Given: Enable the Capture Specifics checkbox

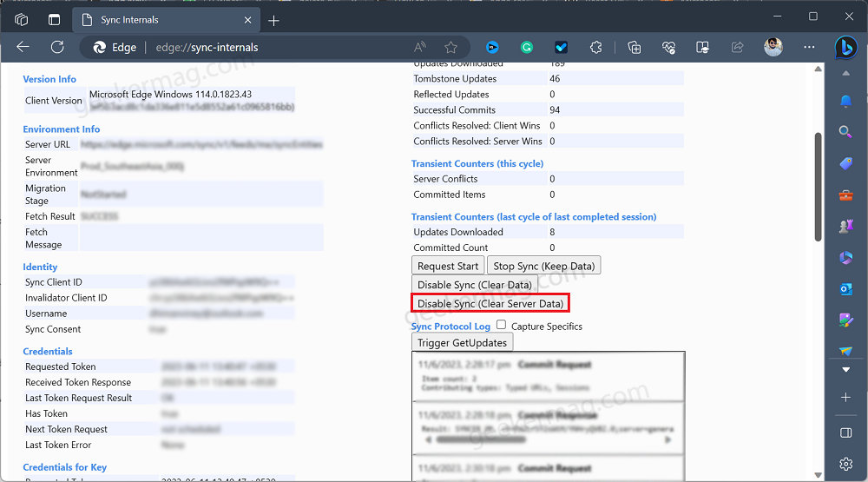Looking at the screenshot, I should pos(501,325).
